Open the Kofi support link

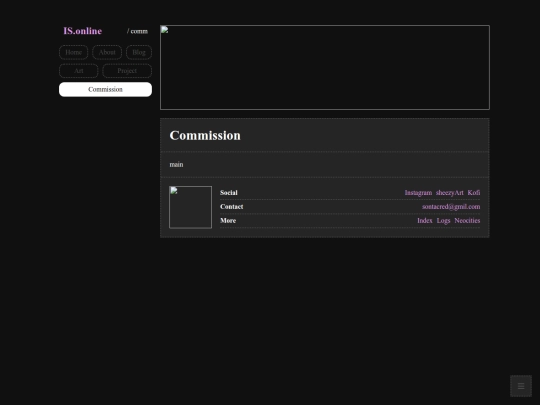tap(474, 193)
